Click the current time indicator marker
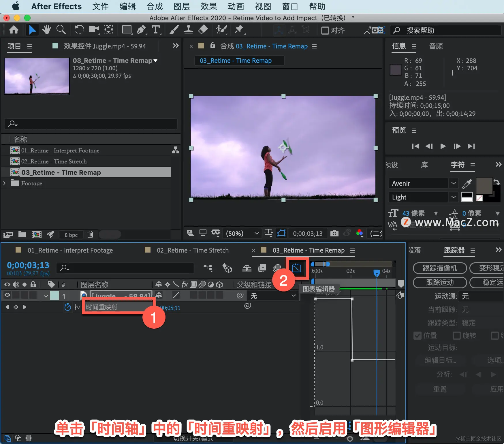Image resolution: width=504 pixels, height=444 pixels. click(377, 273)
